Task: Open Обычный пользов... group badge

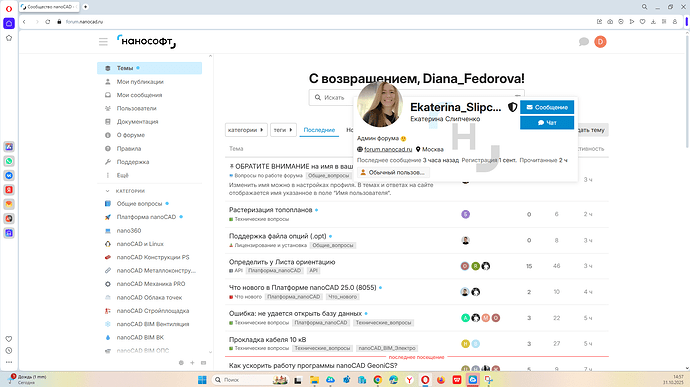Action: click(393, 173)
